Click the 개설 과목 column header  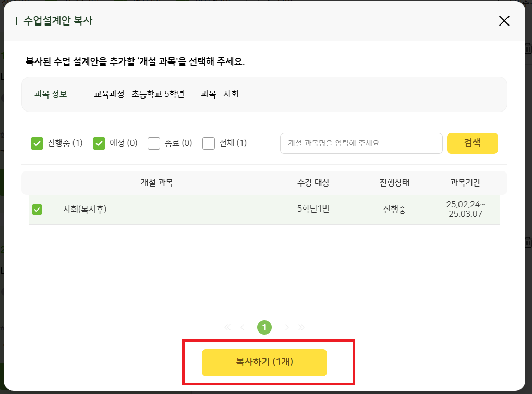coord(156,183)
